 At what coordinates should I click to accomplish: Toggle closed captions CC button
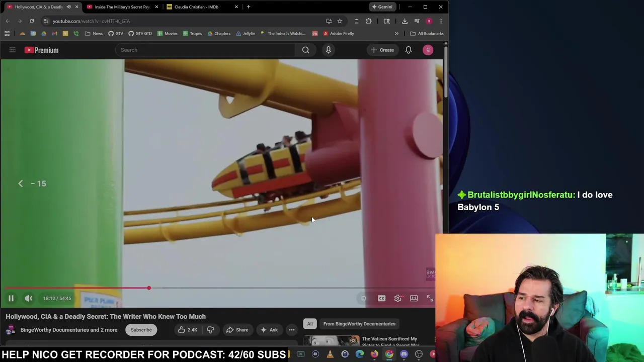(x=381, y=298)
